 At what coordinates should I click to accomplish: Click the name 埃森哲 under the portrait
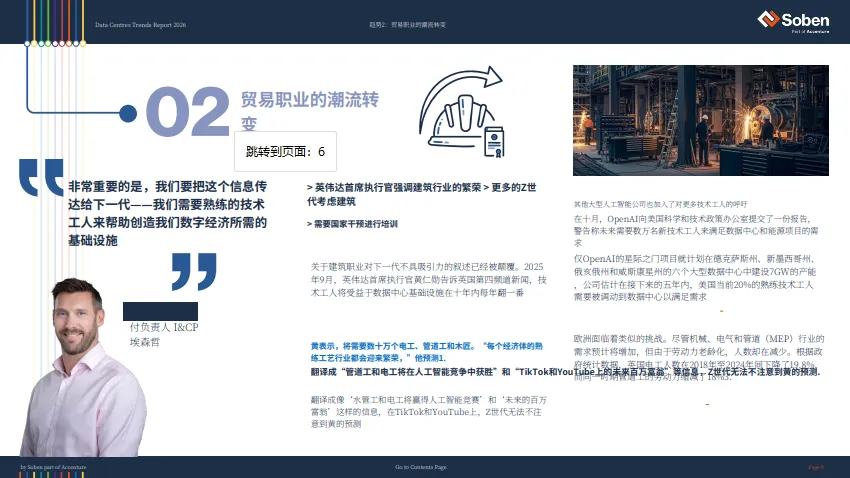(x=145, y=342)
